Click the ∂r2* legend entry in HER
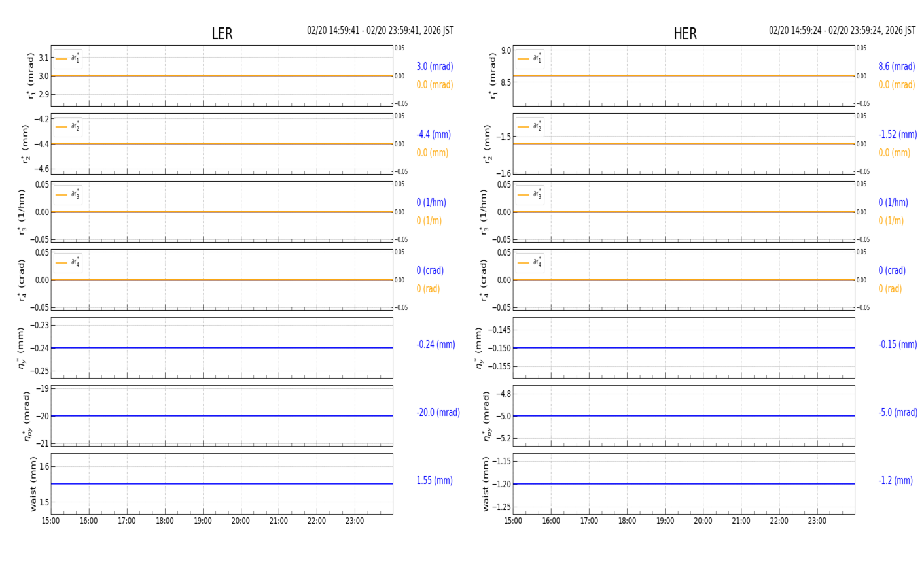 coord(530,127)
